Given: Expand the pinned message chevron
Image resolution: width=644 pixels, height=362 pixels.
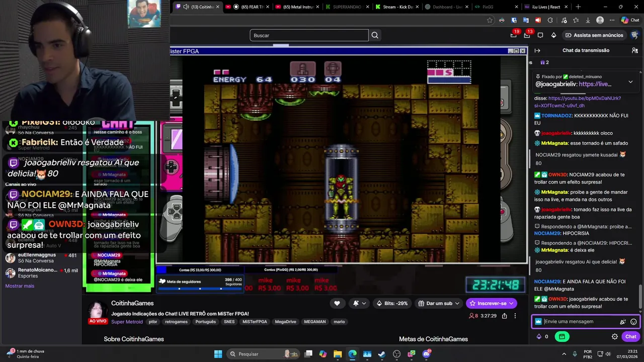Looking at the screenshot, I should click(630, 82).
